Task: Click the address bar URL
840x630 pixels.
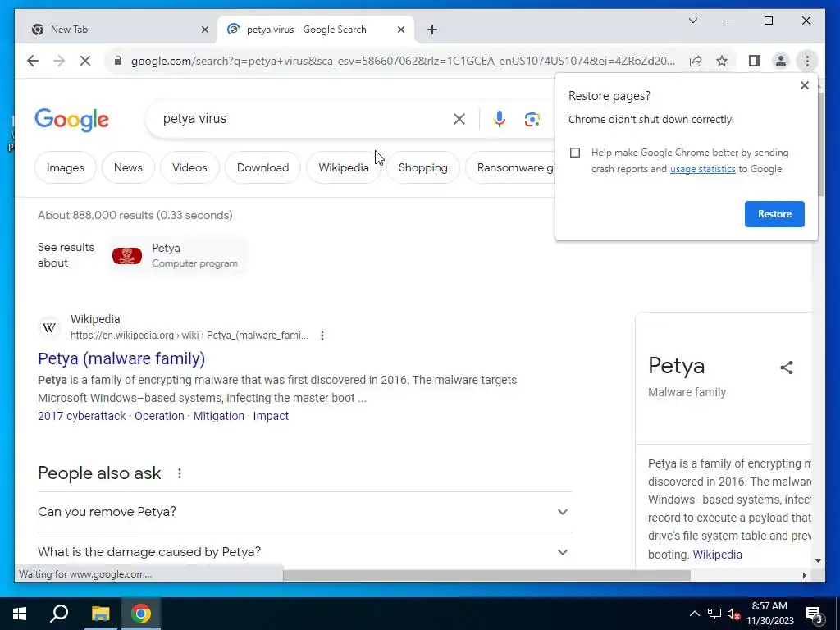Action: click(x=403, y=61)
